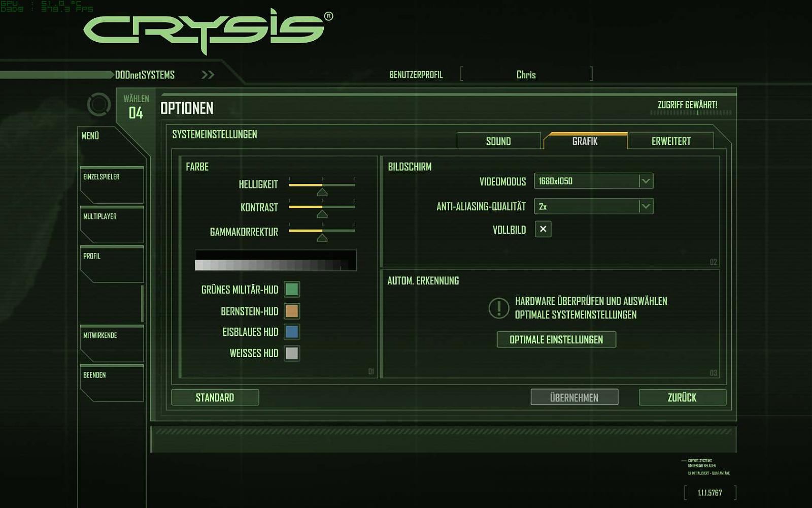
Task: Click the Helligkeit slider handle
Action: point(322,192)
